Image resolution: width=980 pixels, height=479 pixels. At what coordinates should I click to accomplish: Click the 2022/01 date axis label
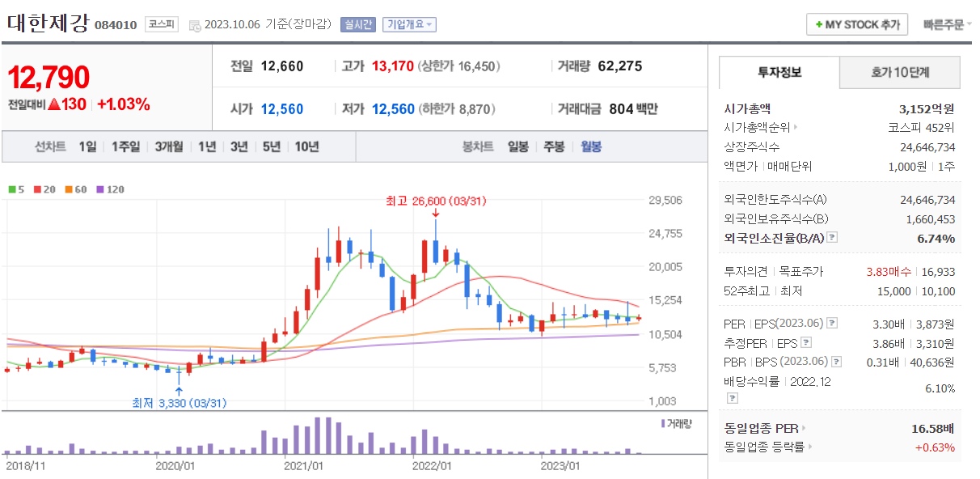[433, 466]
